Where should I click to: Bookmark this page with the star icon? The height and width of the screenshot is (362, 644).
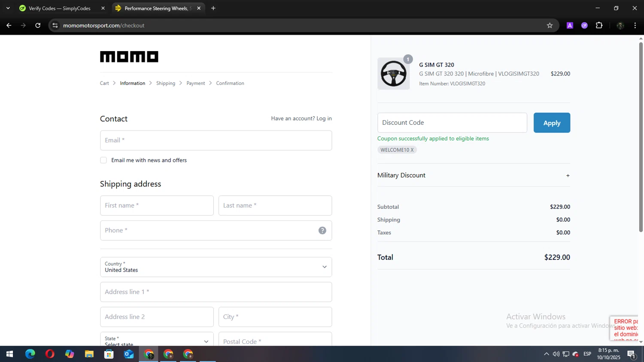coord(550,25)
